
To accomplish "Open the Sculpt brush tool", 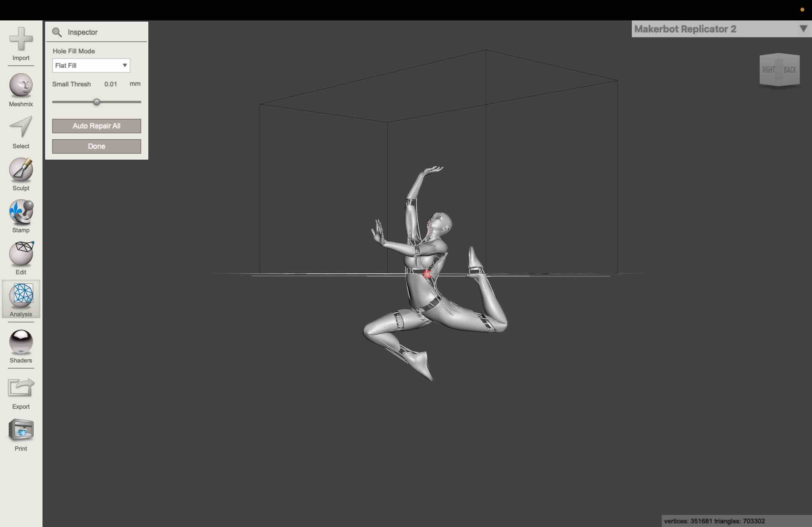I will pos(21,170).
